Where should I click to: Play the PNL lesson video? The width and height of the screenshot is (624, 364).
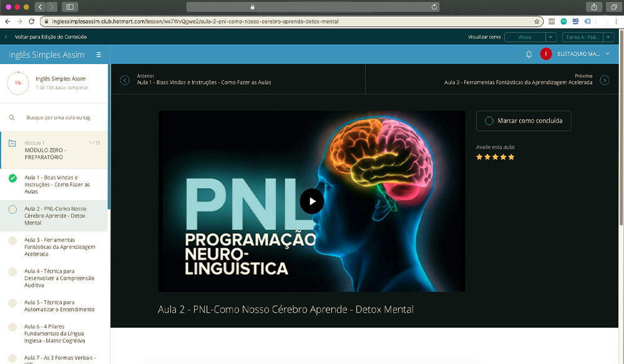click(x=311, y=201)
